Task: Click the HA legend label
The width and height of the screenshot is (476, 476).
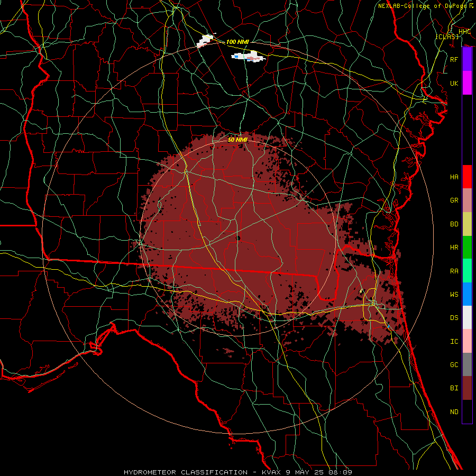Action: [x=454, y=177]
